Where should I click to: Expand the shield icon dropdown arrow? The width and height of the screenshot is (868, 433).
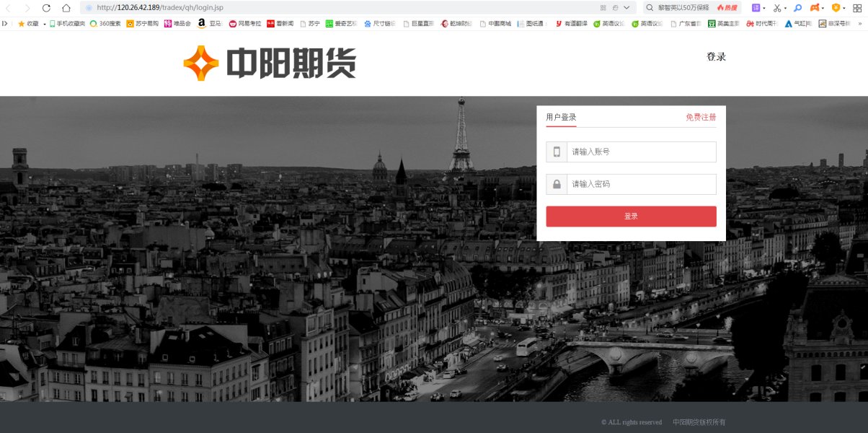click(843, 8)
